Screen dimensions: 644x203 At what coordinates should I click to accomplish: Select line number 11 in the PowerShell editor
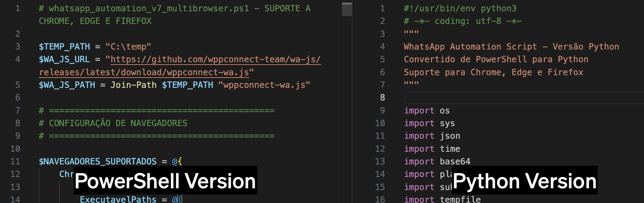coord(15,161)
